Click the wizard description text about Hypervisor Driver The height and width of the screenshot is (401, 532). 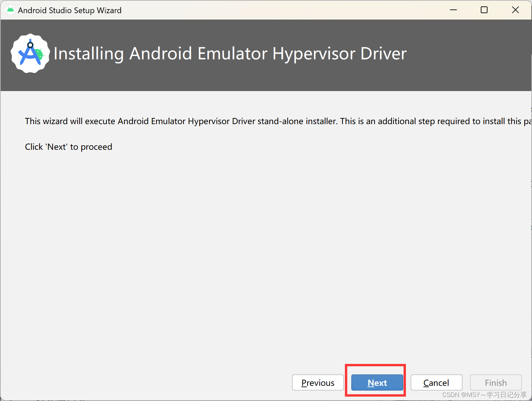(278, 121)
